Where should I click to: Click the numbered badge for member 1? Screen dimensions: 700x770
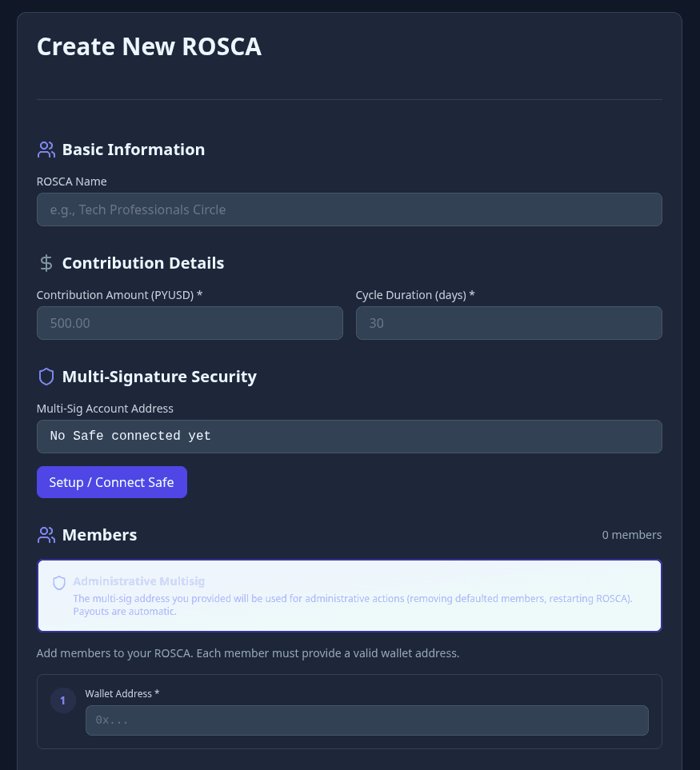coord(62,700)
